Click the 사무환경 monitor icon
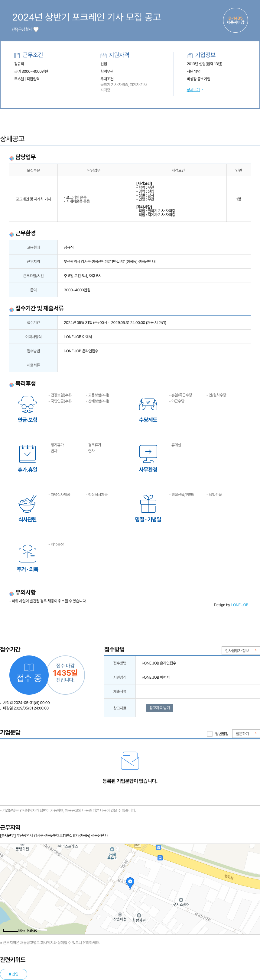This screenshot has height=980, width=260. click(148, 453)
